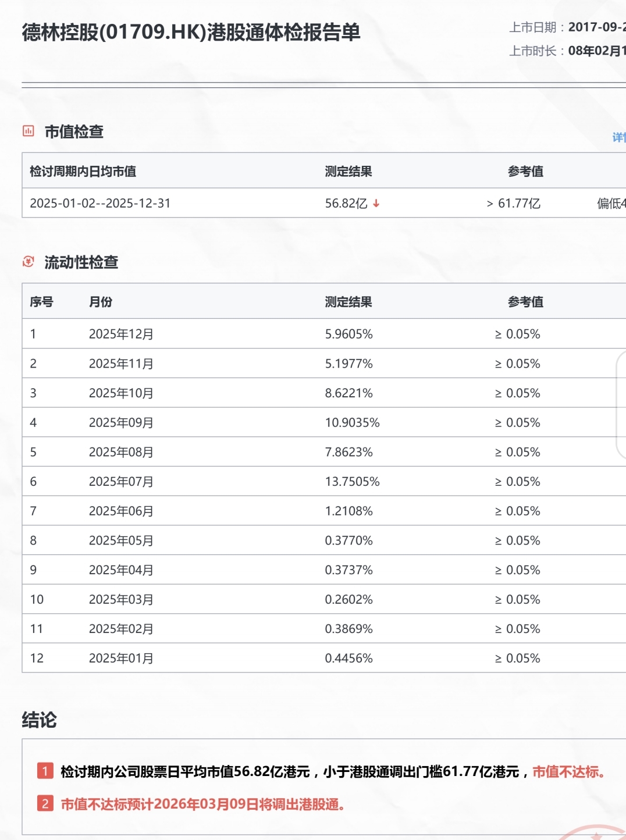
Task: Click the value 13.7505%
Action: point(352,481)
